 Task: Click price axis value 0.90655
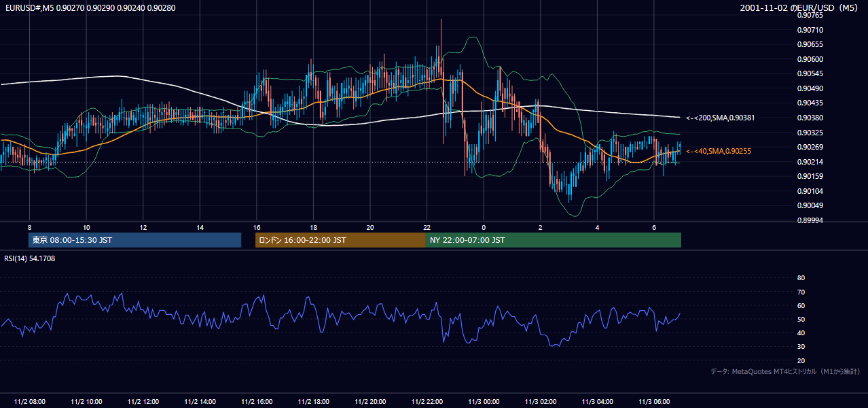[x=810, y=44]
